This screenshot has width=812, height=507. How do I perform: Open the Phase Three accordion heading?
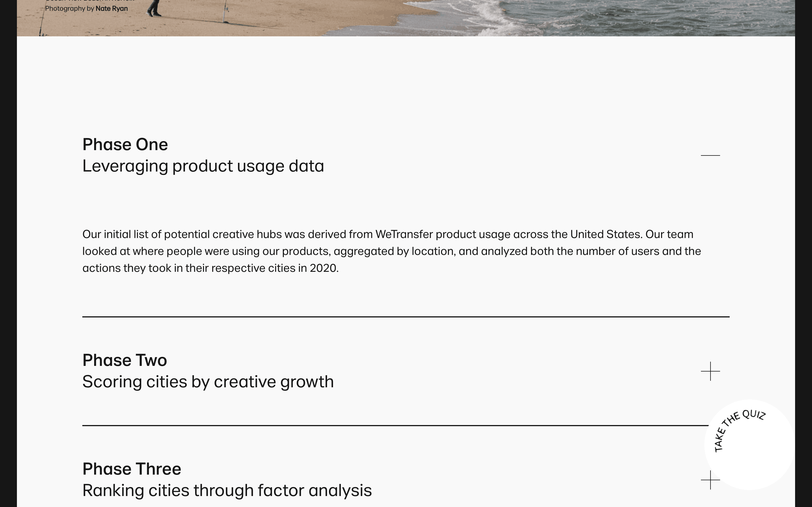132,469
